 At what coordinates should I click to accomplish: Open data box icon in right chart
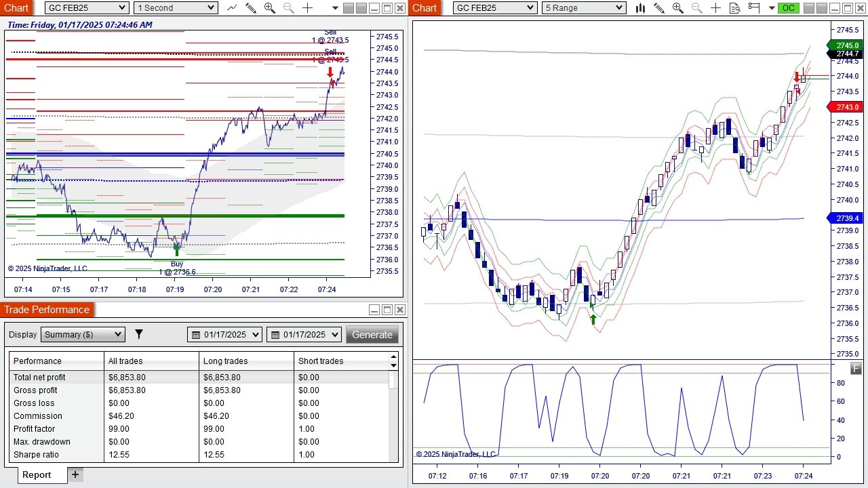[735, 8]
